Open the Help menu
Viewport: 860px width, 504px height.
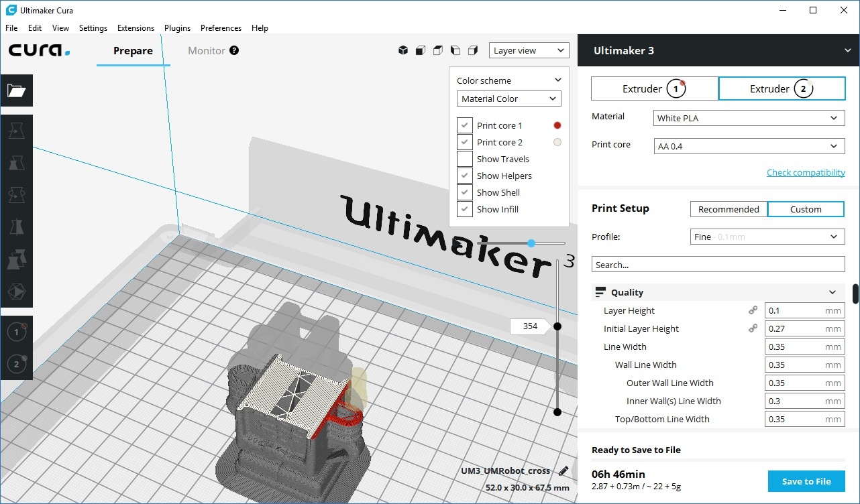click(260, 28)
